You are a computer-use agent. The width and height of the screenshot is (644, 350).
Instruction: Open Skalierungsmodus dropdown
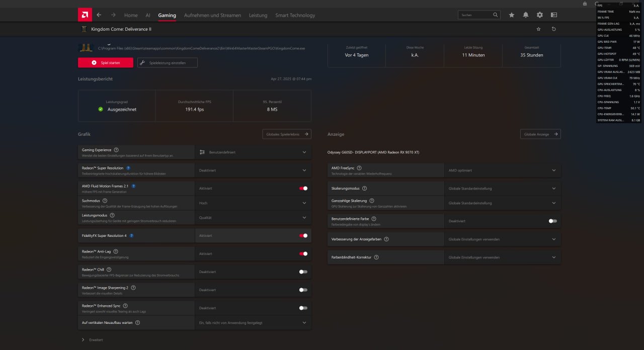coord(503,189)
